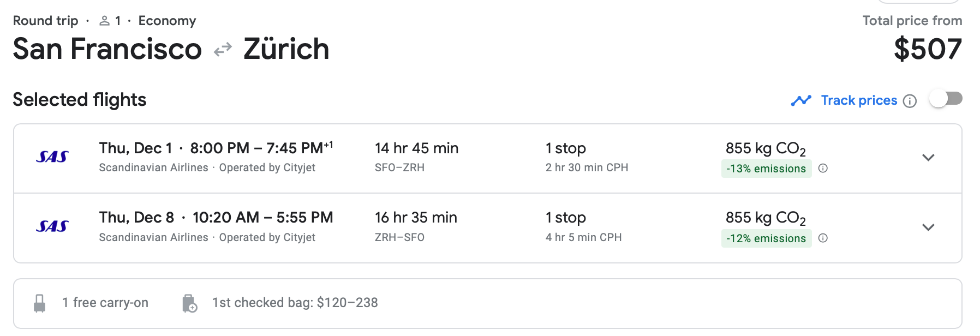Screen dimensions: 980x336
Task: Expand the Thu, Dec 1 flight details
Action: point(928,158)
